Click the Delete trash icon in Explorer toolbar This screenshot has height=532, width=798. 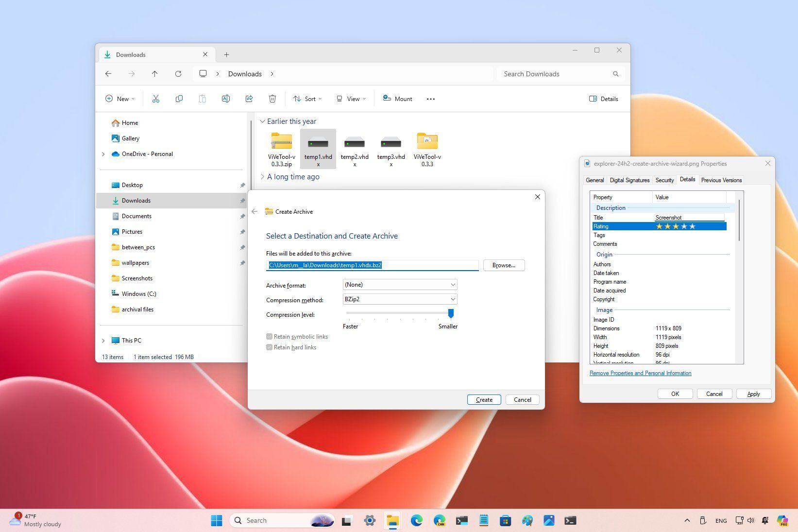click(x=272, y=99)
